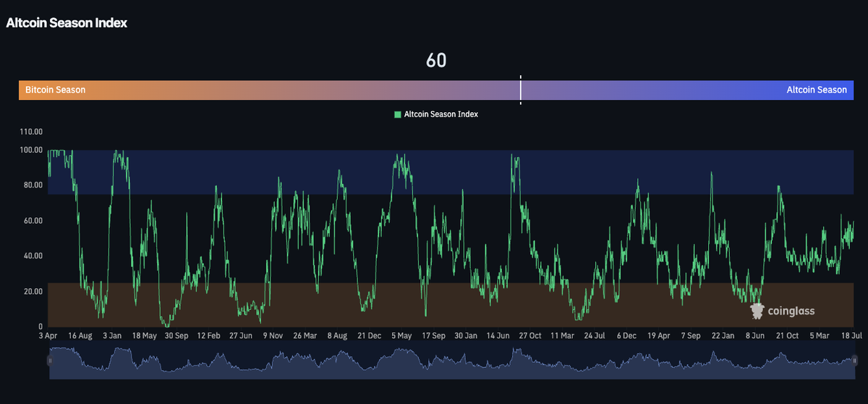Click the white marker on gradient bar

[x=520, y=90]
